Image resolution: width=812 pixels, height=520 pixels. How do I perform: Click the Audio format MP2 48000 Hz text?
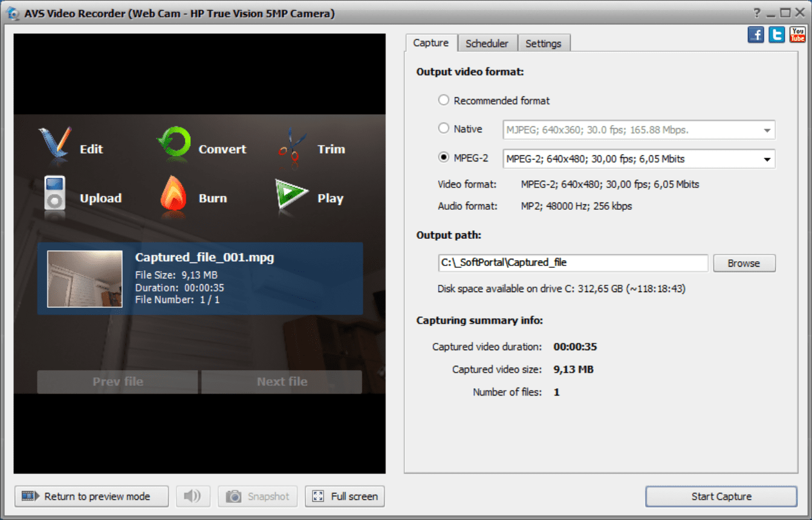(576, 206)
